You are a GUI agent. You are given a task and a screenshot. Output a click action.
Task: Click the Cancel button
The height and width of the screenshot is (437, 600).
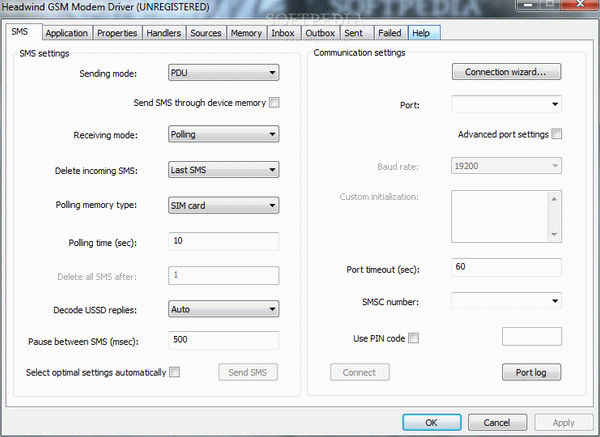(497, 422)
